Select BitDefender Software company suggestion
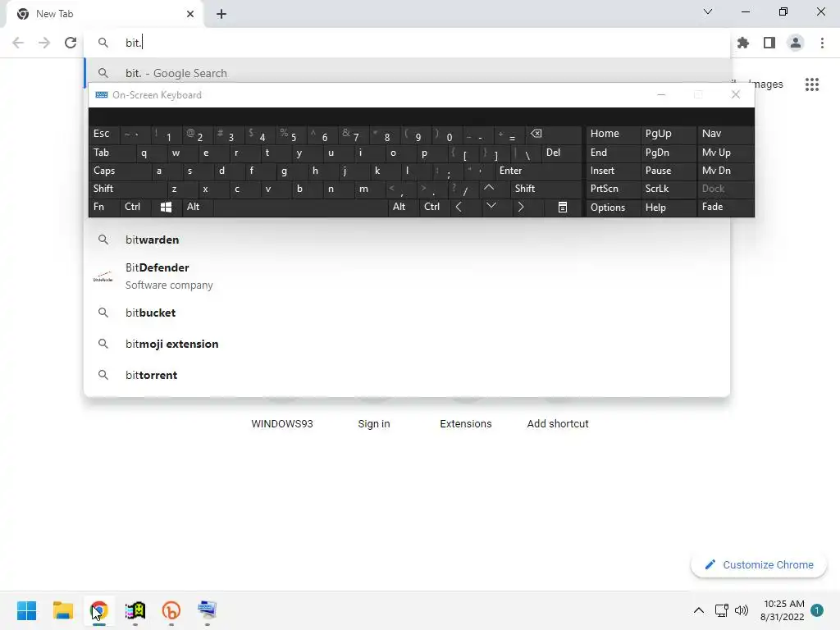Screen dimensions: 840x630 pos(407,276)
